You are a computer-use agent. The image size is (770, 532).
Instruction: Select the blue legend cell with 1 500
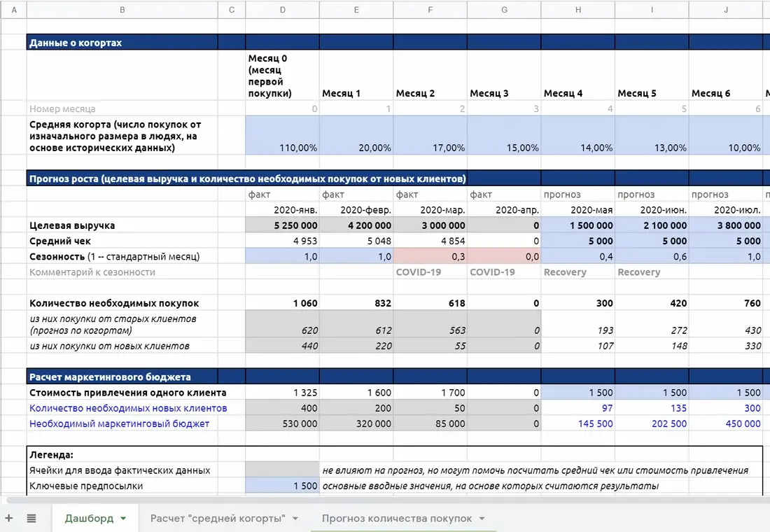282,486
